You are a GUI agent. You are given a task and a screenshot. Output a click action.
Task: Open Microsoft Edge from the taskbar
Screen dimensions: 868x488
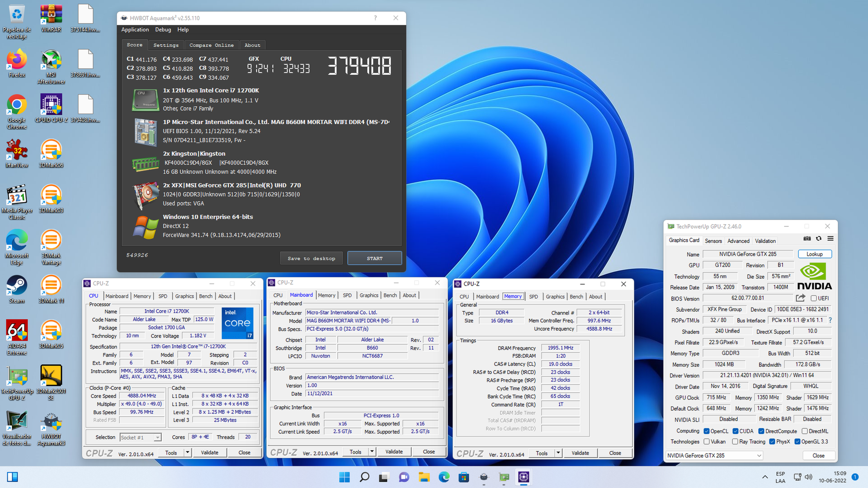point(444,477)
